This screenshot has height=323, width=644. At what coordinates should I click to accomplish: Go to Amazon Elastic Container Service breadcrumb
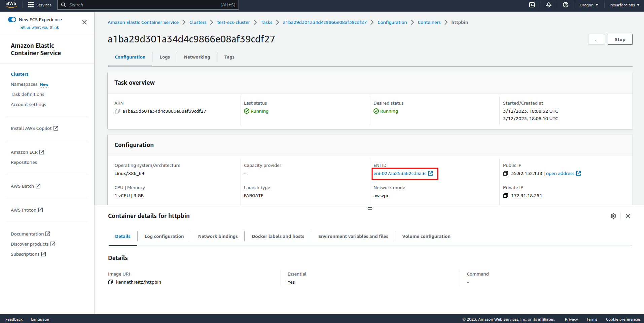click(x=143, y=22)
